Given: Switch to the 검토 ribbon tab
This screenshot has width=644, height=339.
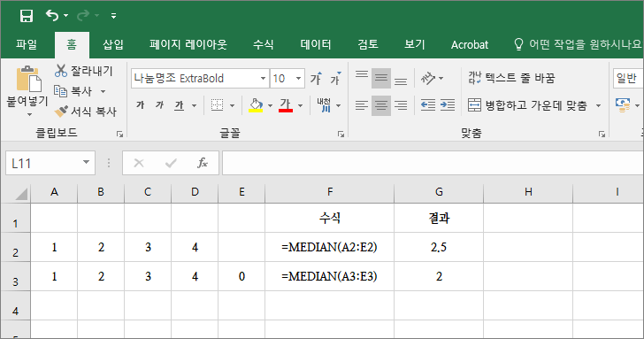Looking at the screenshot, I should click(368, 44).
